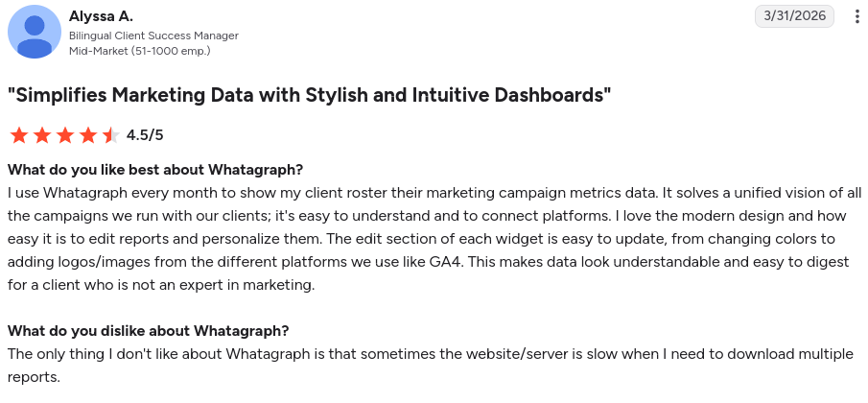Click the Mid-Market (51-1000 emp.) label
868x403 pixels.
pos(139,51)
